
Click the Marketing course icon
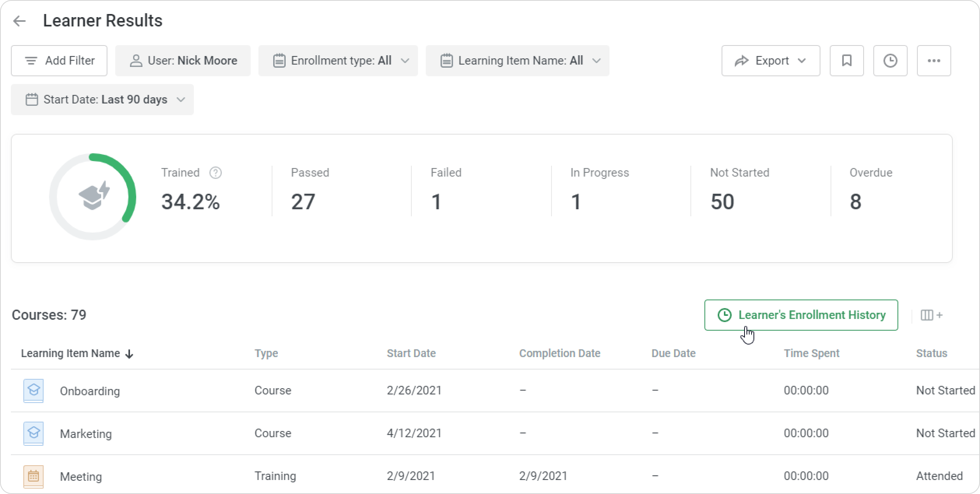pyautogui.click(x=33, y=433)
